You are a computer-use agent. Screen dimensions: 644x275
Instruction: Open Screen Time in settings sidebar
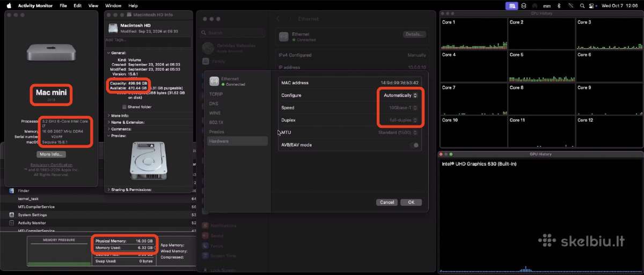[x=220, y=256]
